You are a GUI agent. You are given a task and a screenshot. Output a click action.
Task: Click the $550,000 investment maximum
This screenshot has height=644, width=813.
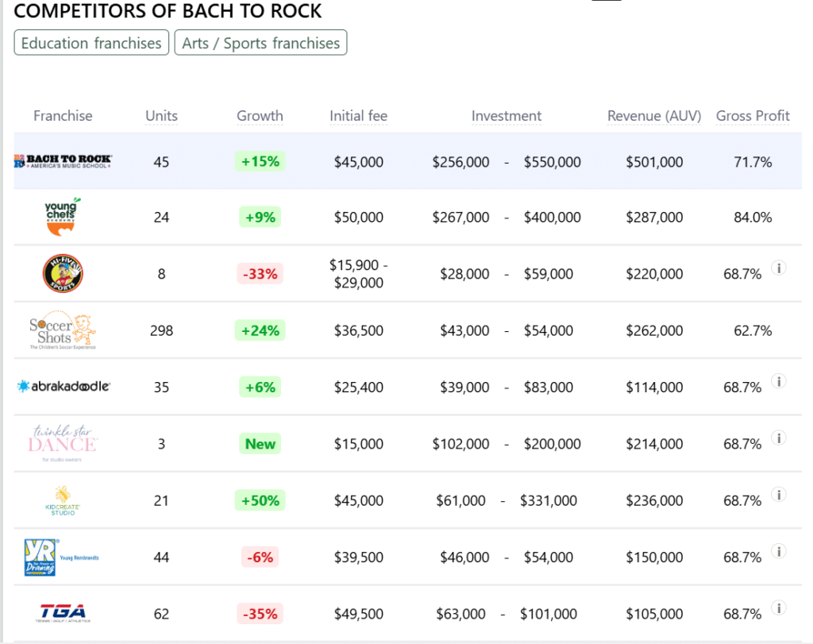click(553, 162)
